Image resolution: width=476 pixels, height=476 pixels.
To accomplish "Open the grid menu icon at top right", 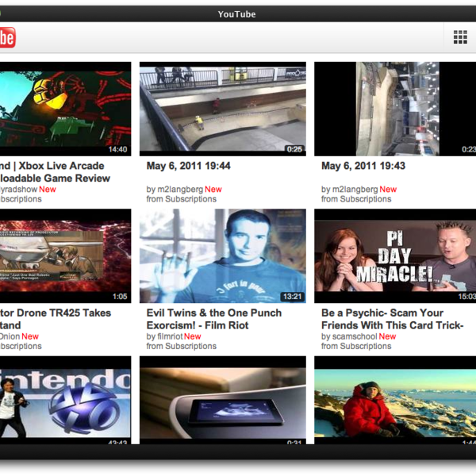I will [x=459, y=37].
